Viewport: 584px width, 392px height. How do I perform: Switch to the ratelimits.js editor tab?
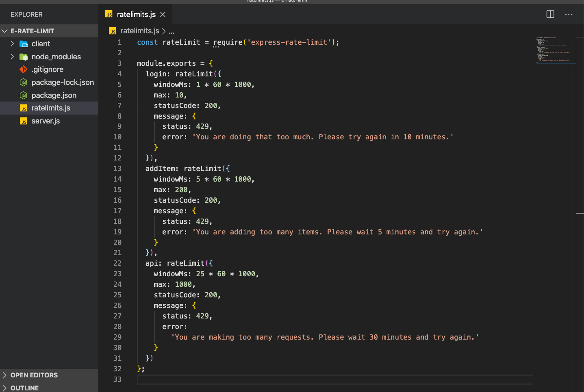tap(136, 15)
